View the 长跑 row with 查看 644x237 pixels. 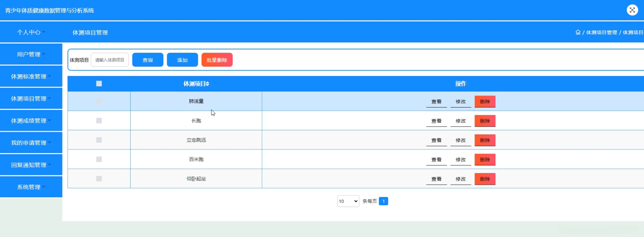click(x=437, y=121)
